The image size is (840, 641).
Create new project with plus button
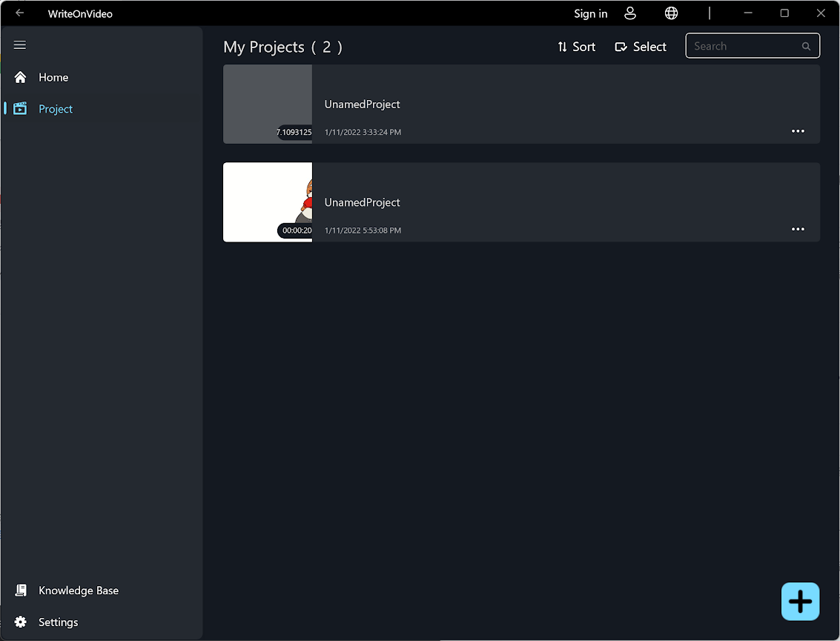(x=800, y=602)
